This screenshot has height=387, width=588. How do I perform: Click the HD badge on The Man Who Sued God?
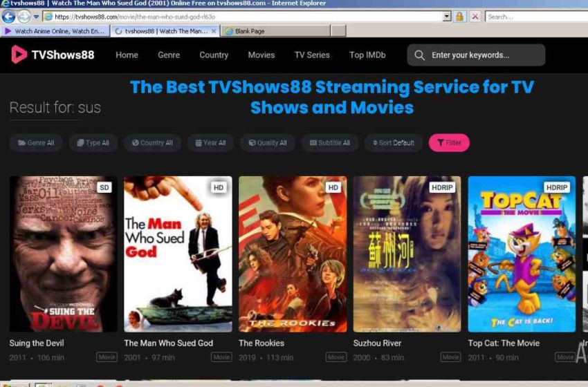tap(218, 187)
